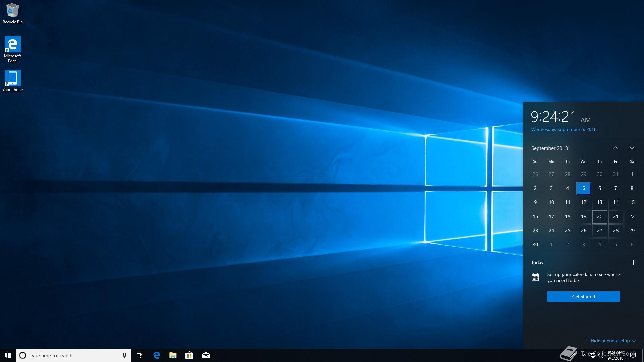Click the microphone icon in search box
The image size is (644, 362).
(x=124, y=355)
